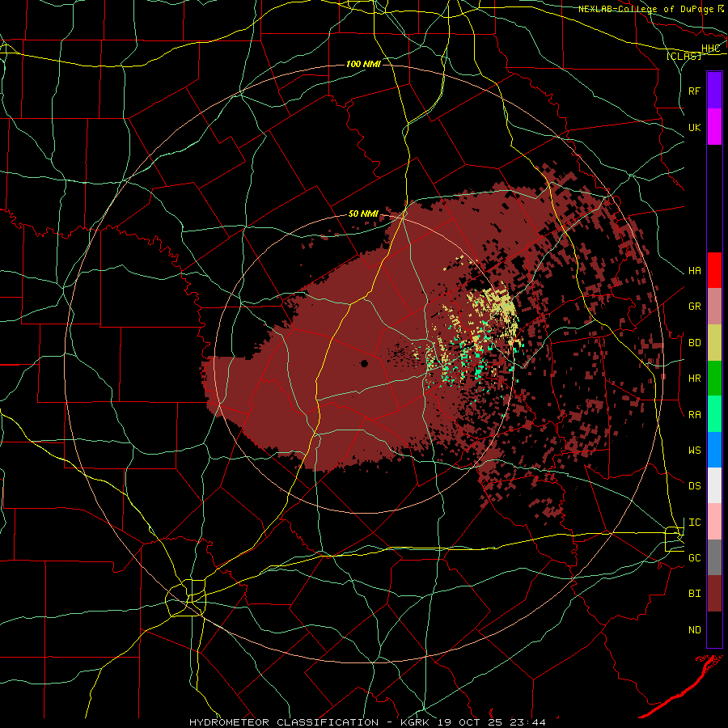The width and height of the screenshot is (728, 728).
Task: Click the "GC" legend label text
Action: [694, 558]
